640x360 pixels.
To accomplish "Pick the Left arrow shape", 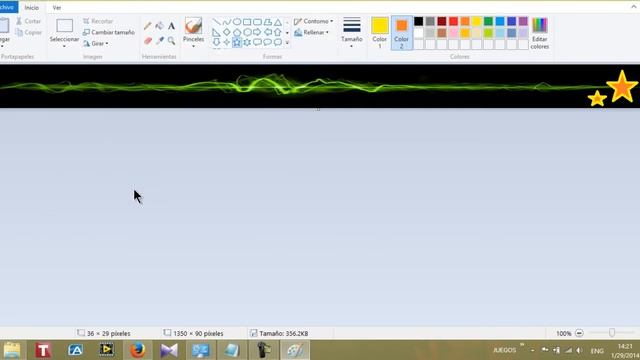I will pos(268,32).
